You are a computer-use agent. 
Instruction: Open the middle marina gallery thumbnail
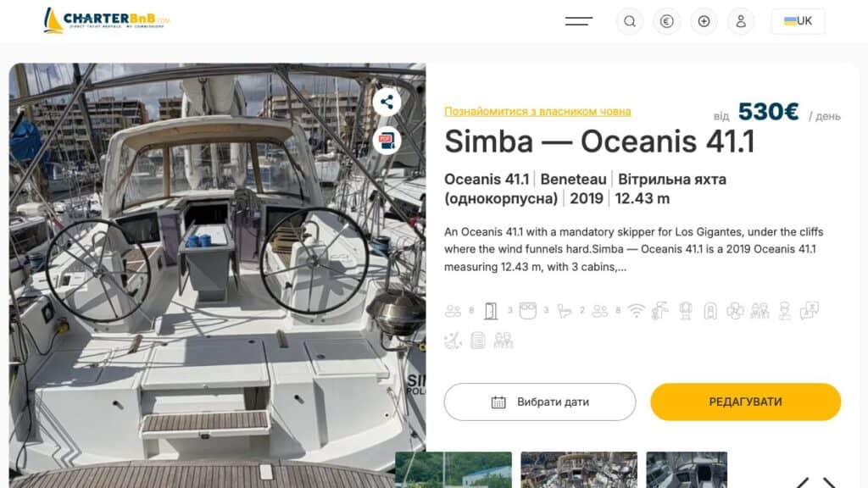(579, 469)
